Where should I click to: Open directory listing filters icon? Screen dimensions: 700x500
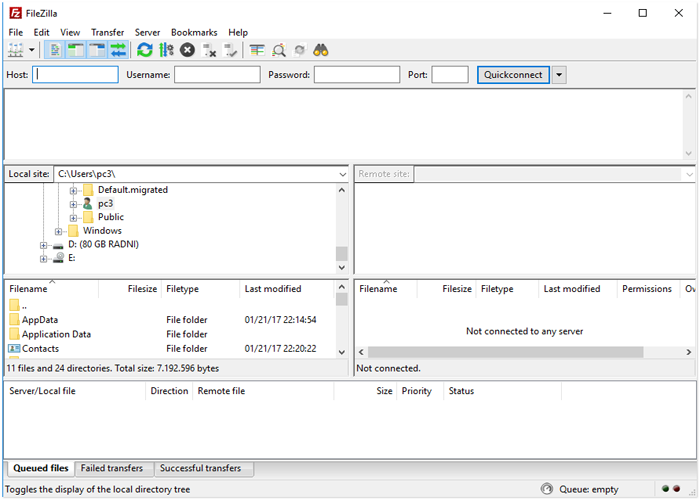pyautogui.click(x=257, y=50)
